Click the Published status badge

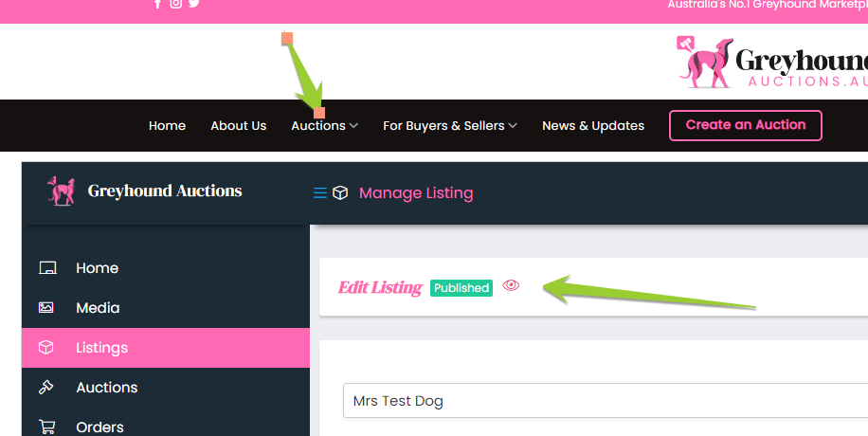coord(461,288)
